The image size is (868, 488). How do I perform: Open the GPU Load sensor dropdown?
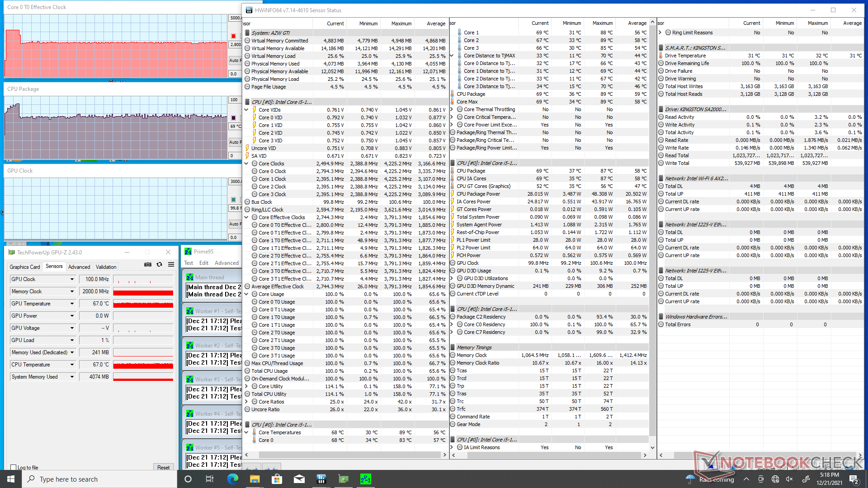72,340
